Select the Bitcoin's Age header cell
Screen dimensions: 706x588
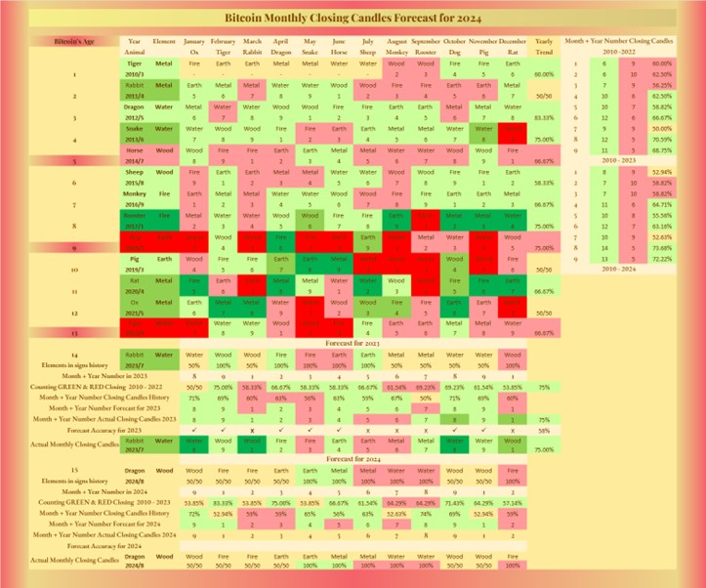(74, 41)
